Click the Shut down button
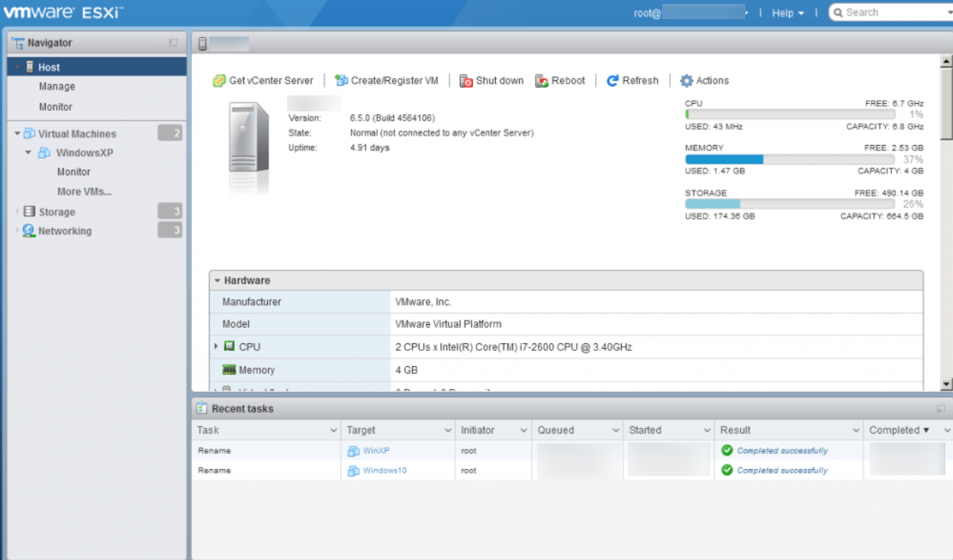Image resolution: width=953 pixels, height=560 pixels. 491,80
